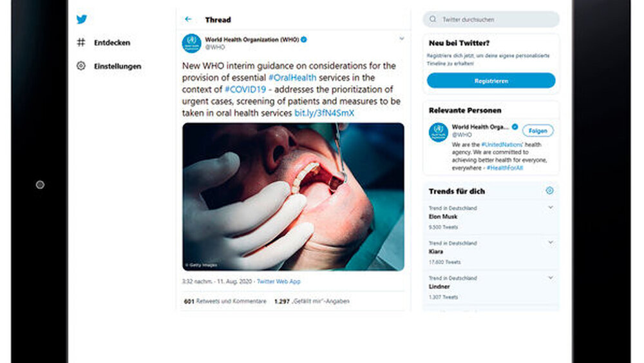Image resolution: width=644 pixels, height=363 pixels.
Task: Open Einstellungen from the sidebar
Action: point(117,66)
